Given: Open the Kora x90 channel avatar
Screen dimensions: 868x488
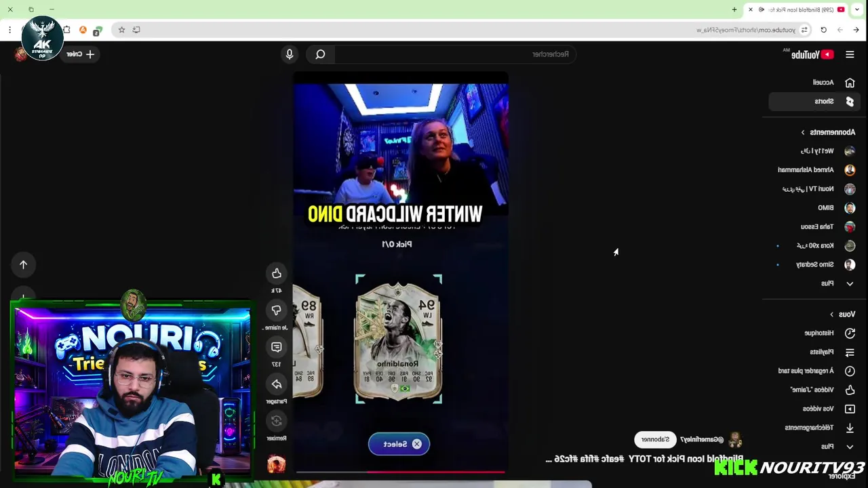Looking at the screenshot, I should (x=850, y=246).
